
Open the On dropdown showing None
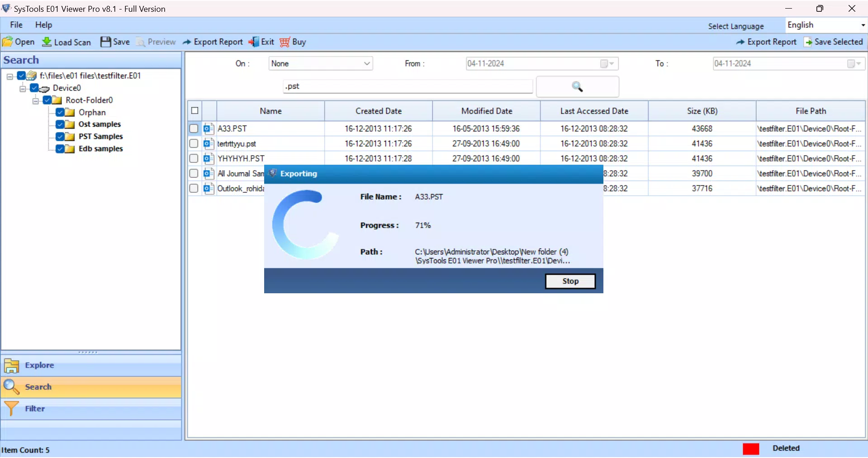coord(321,64)
